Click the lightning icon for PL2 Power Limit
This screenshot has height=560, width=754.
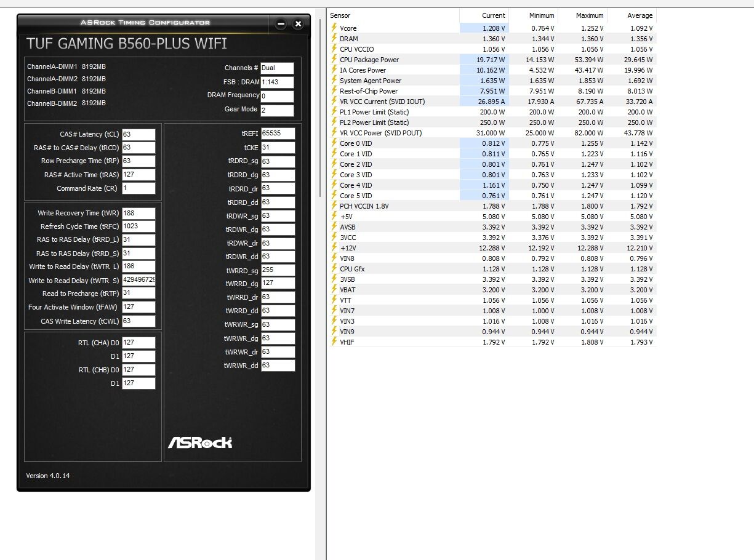tap(334, 122)
